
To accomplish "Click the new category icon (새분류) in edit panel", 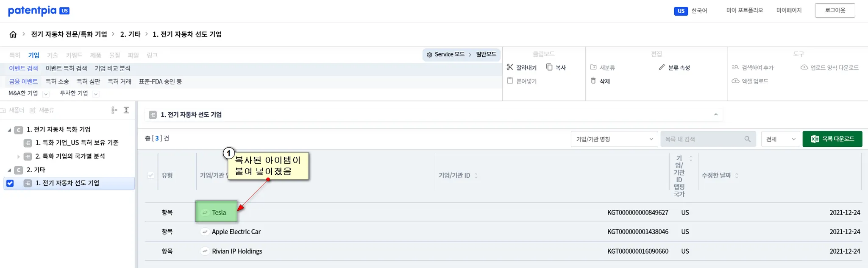I will coord(593,67).
